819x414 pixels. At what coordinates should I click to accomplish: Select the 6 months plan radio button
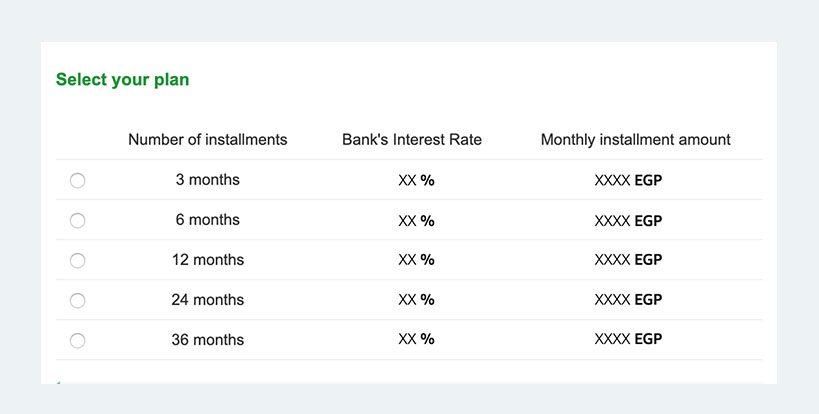tap(77, 221)
